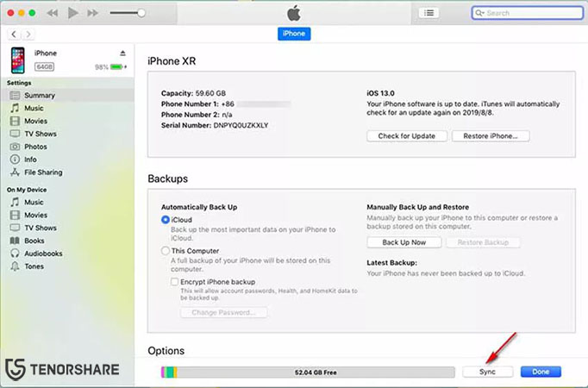The image size is (588, 388).
Task: Open Photos in the sidebar
Action: pyautogui.click(x=67, y=147)
